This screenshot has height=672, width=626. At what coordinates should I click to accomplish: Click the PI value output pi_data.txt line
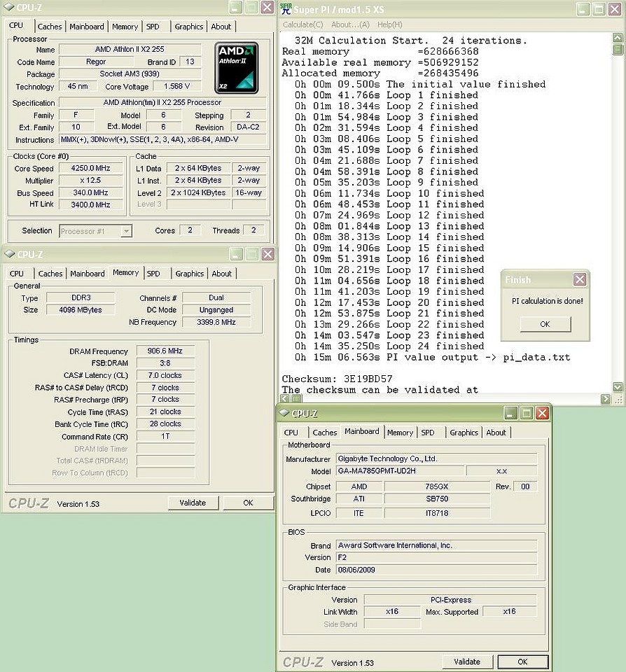pos(433,358)
